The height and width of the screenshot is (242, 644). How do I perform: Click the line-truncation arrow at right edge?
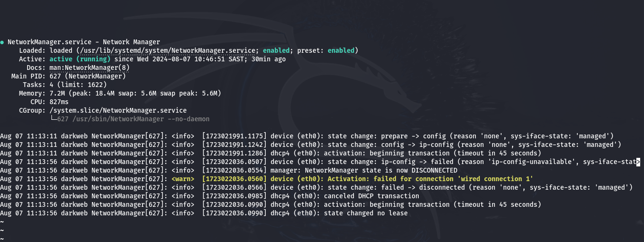[x=638, y=162]
